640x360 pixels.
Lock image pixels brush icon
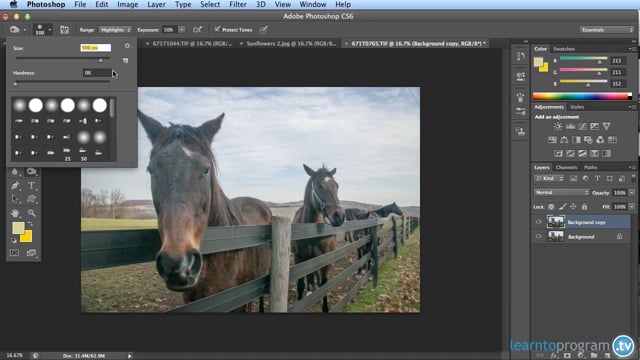tap(562, 207)
